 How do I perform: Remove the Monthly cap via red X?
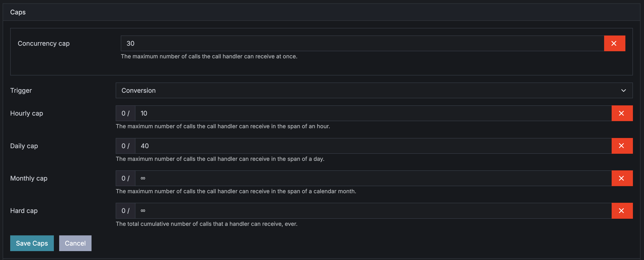(x=622, y=178)
